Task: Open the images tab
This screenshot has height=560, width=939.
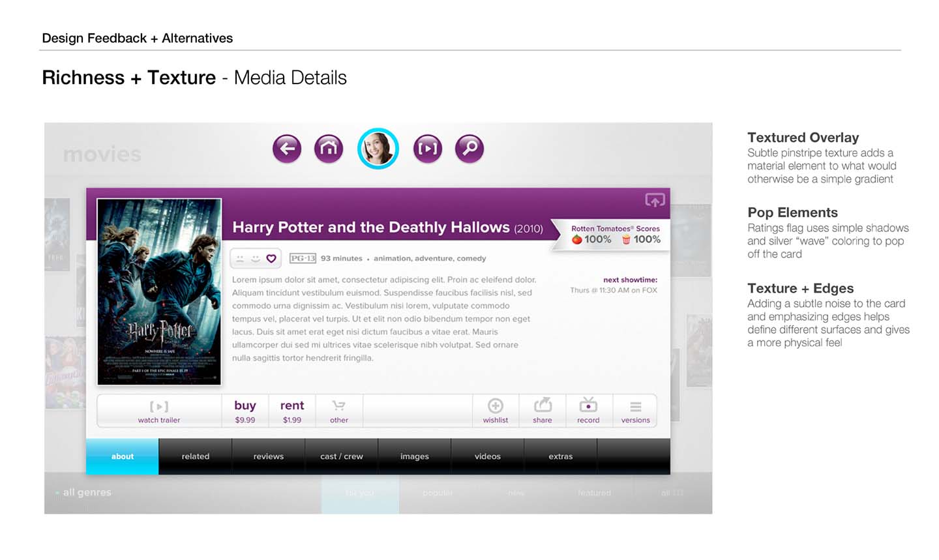Action: [415, 456]
